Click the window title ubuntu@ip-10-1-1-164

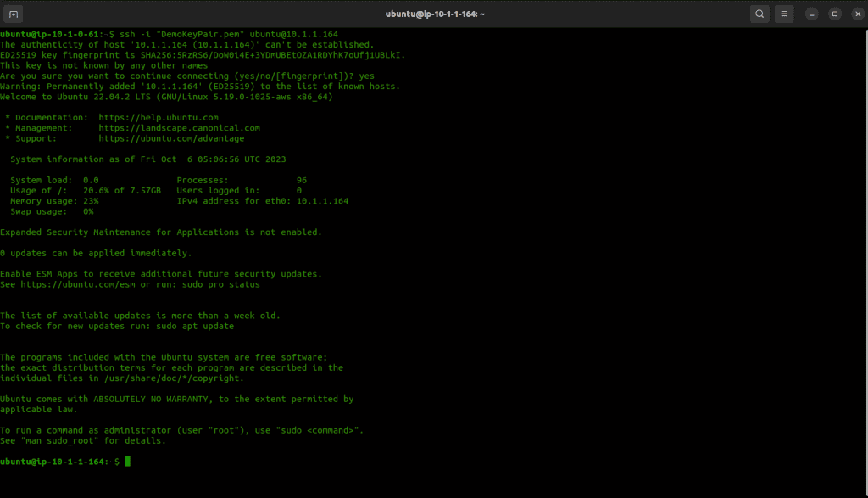tap(433, 14)
